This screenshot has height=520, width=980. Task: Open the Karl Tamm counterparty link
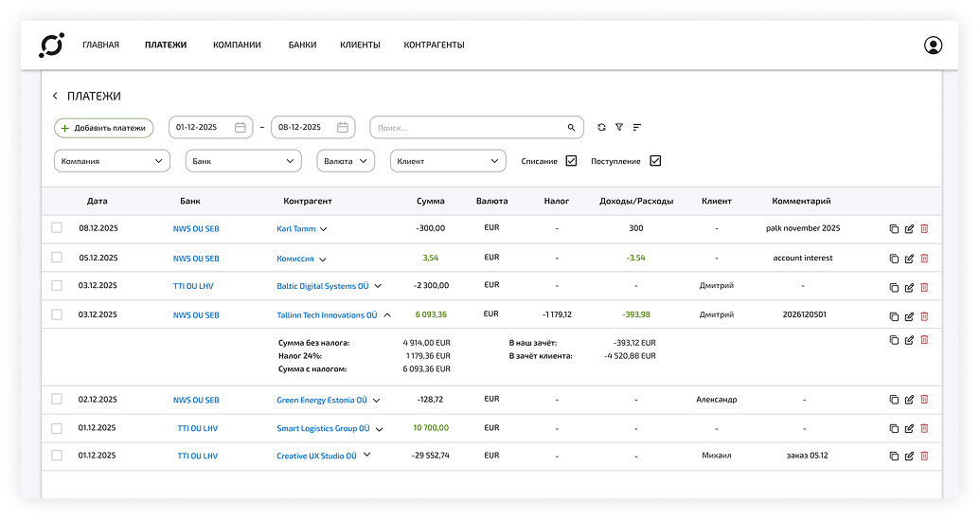(296, 229)
